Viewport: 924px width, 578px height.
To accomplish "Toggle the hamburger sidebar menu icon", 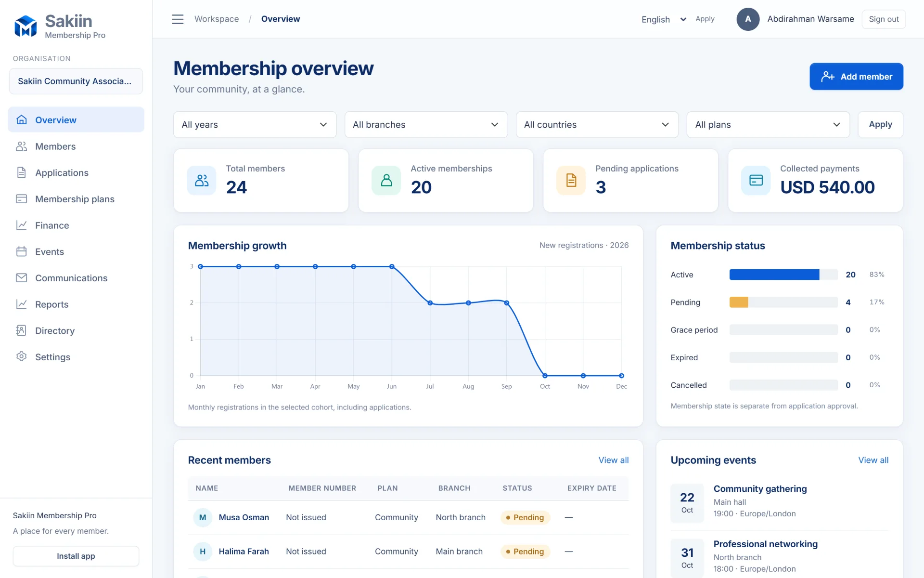I will [x=178, y=19].
